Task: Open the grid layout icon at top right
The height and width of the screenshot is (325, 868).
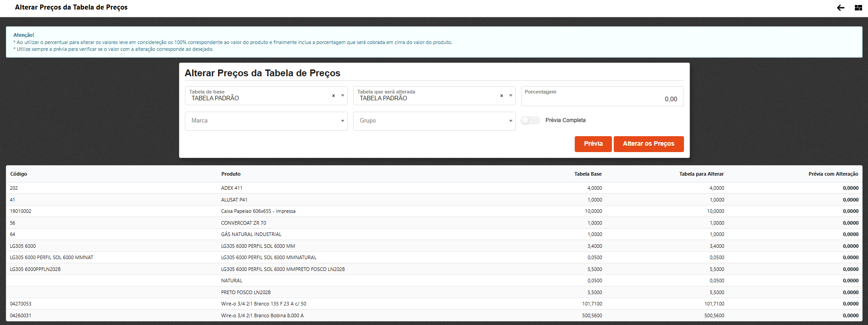Action: click(858, 8)
